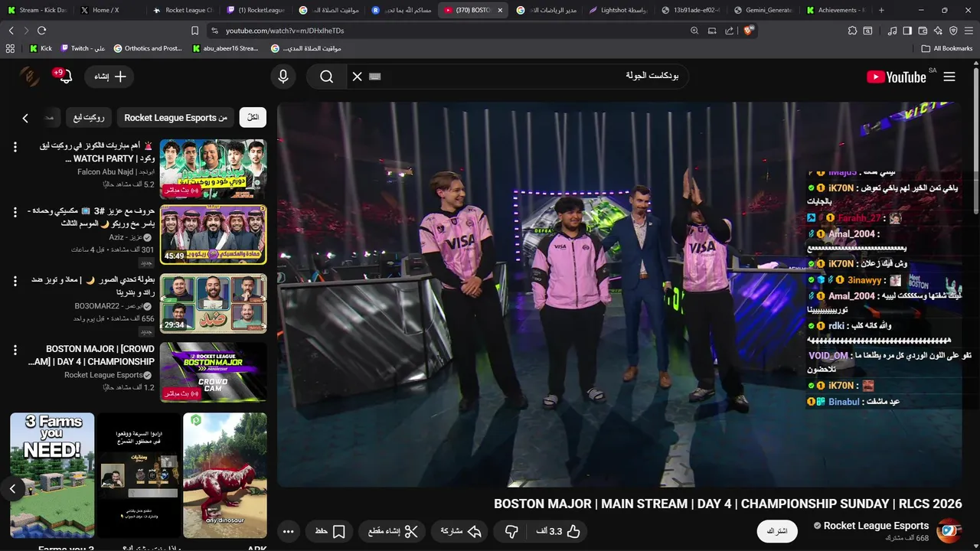Dislike the video with thumbs down
The width and height of the screenshot is (980, 551).
coord(511,531)
